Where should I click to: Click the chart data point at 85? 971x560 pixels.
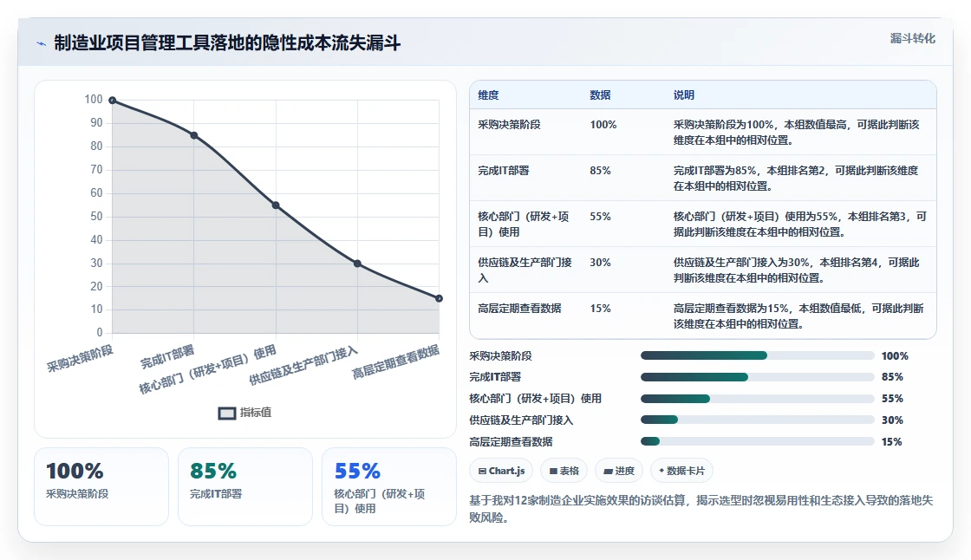click(x=194, y=135)
